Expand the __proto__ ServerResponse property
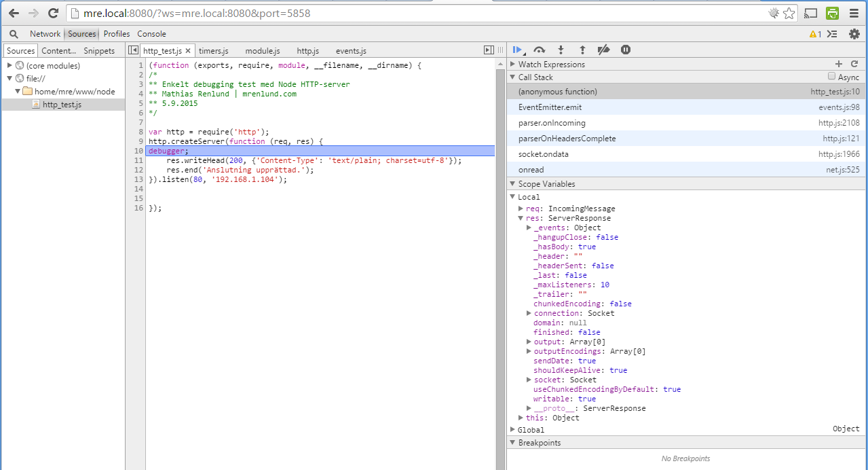Image resolution: width=868 pixels, height=470 pixels. coord(529,408)
